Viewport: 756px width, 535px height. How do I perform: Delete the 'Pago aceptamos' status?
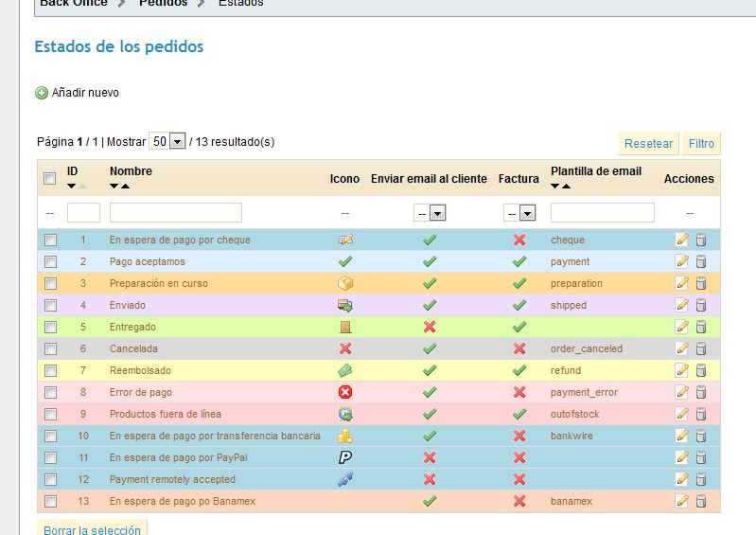click(701, 261)
